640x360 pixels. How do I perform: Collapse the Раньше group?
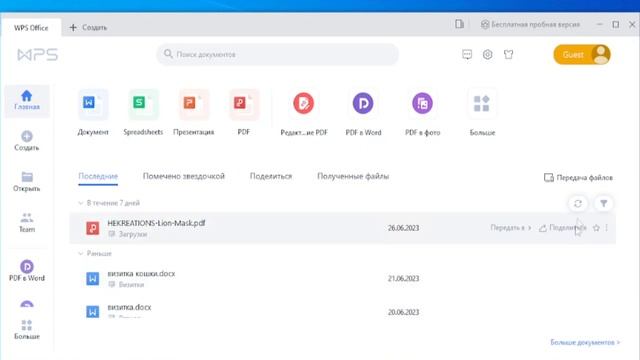click(80, 253)
